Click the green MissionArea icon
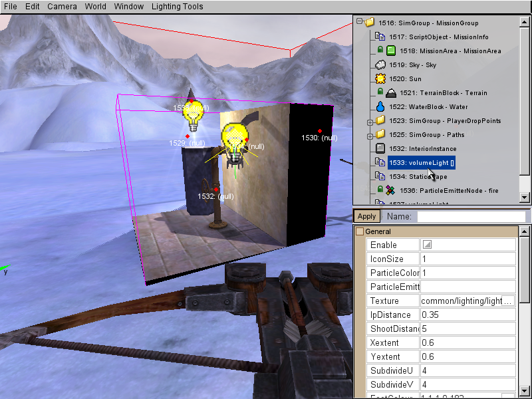Viewport: 532px width, 399px height. coord(391,51)
